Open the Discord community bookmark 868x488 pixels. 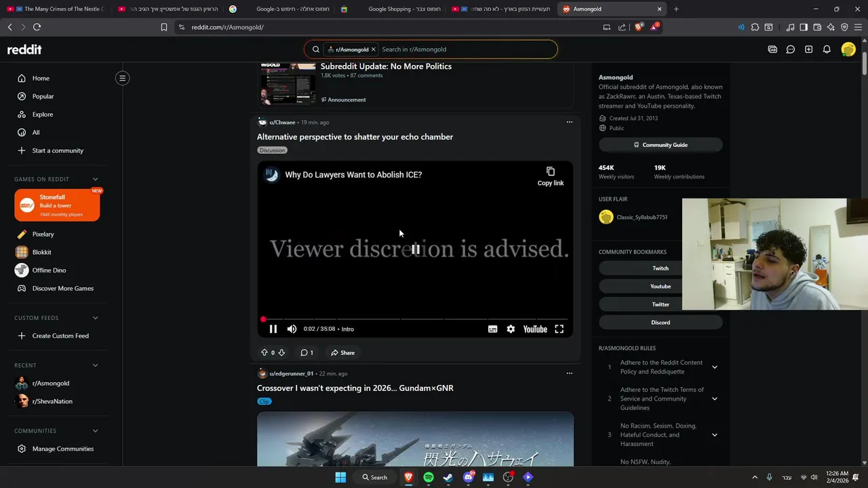click(660, 323)
